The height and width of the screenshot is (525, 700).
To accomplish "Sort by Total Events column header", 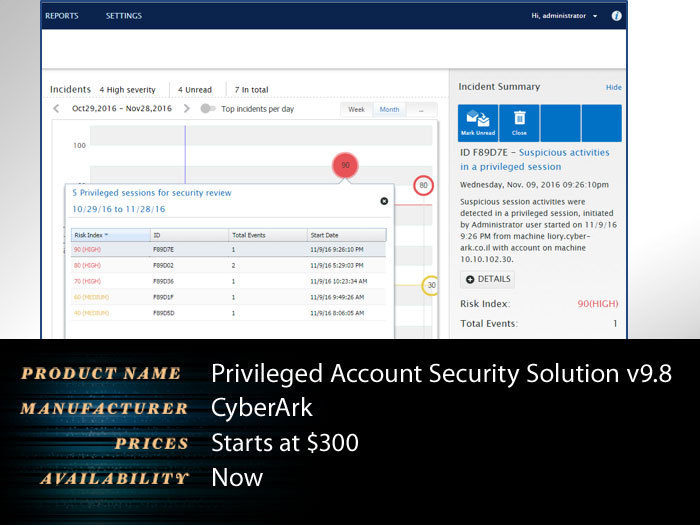I will click(x=268, y=235).
